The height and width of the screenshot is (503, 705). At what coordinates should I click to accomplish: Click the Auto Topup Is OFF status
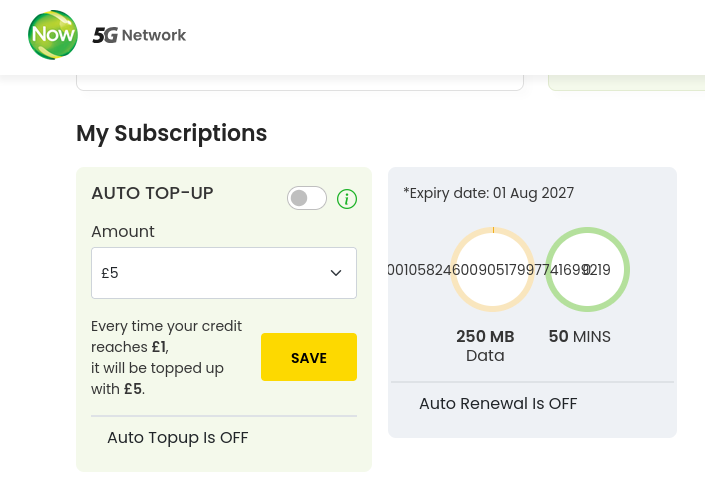(x=177, y=438)
